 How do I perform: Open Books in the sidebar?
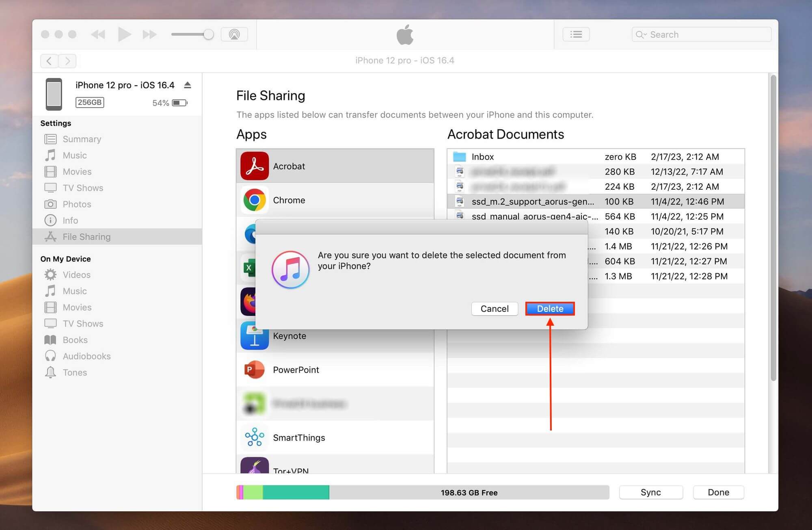point(117,340)
